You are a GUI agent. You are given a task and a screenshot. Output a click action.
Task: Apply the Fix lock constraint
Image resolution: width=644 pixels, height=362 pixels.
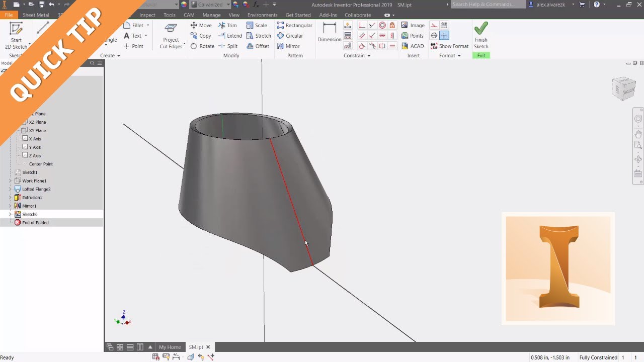(392, 25)
